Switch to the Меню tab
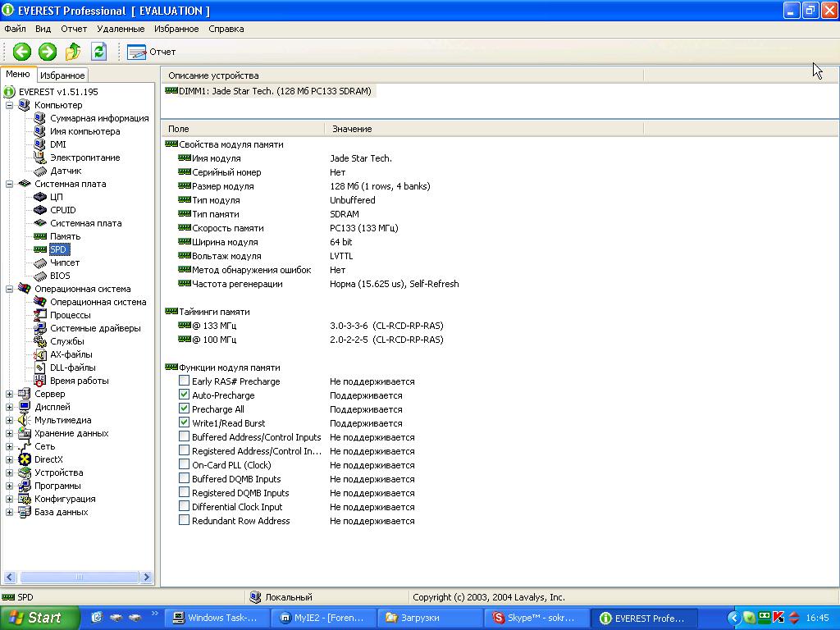 [18, 75]
